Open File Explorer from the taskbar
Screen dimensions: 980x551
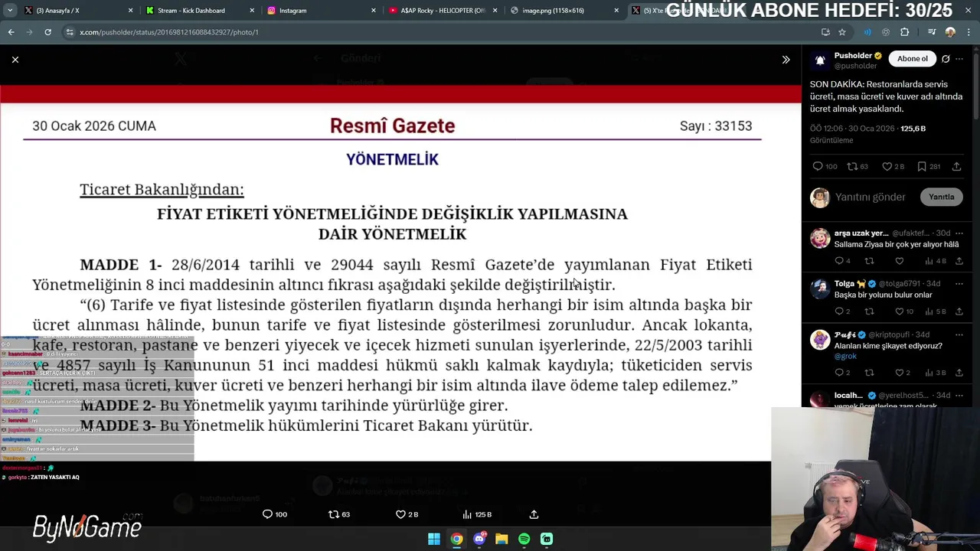pos(501,539)
